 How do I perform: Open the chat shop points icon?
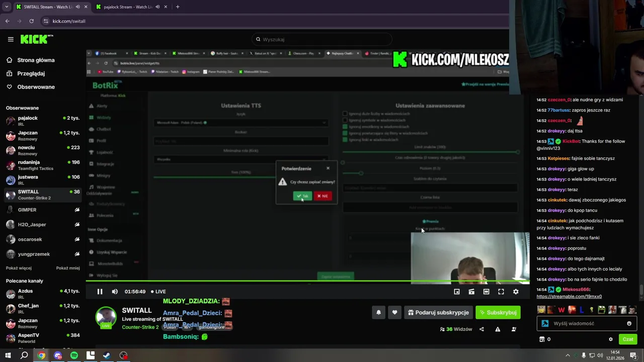point(542,339)
